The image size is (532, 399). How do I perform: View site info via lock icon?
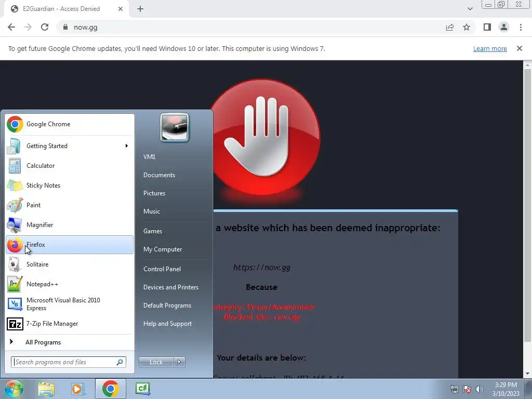pyautogui.click(x=65, y=27)
